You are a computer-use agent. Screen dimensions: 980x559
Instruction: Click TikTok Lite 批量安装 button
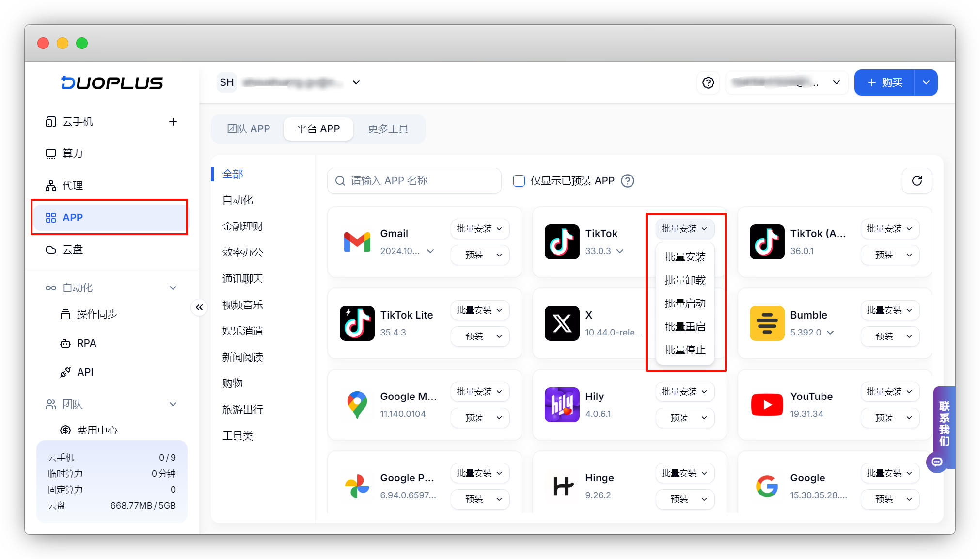click(480, 310)
